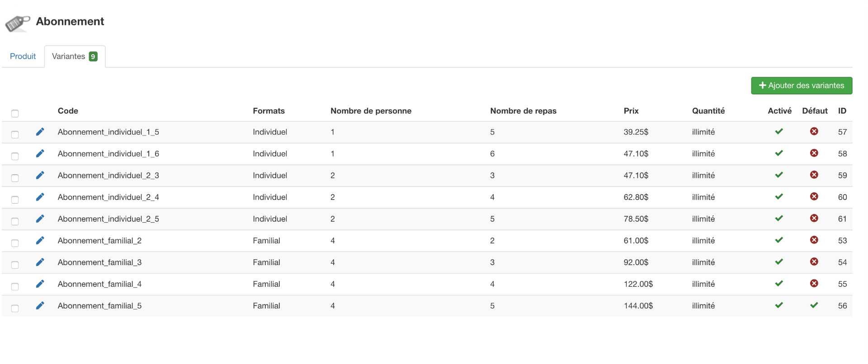Click the Nombre de repas column header
The height and width of the screenshot is (364, 868).
click(523, 111)
